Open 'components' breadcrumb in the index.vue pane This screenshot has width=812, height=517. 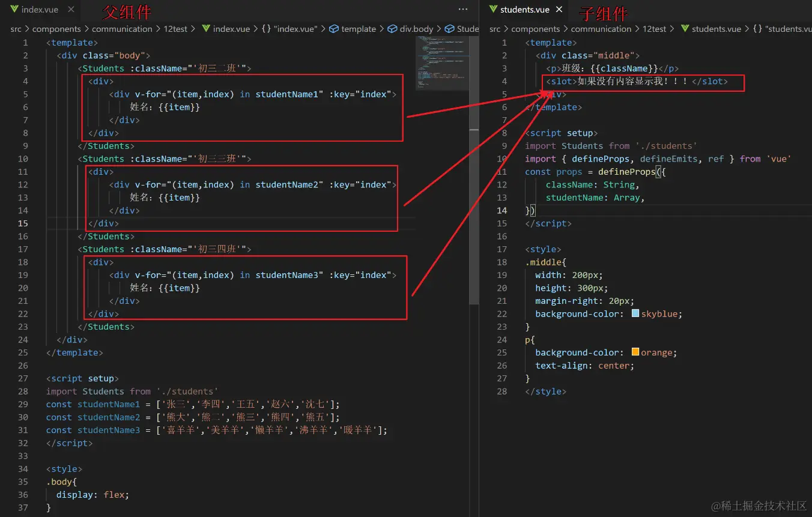pos(56,29)
